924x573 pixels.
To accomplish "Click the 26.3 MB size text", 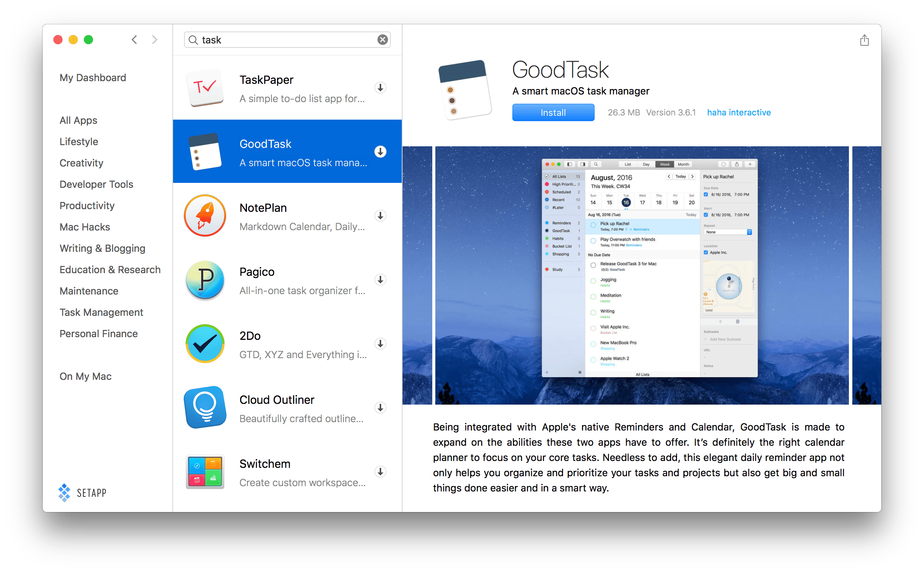I will click(x=624, y=112).
